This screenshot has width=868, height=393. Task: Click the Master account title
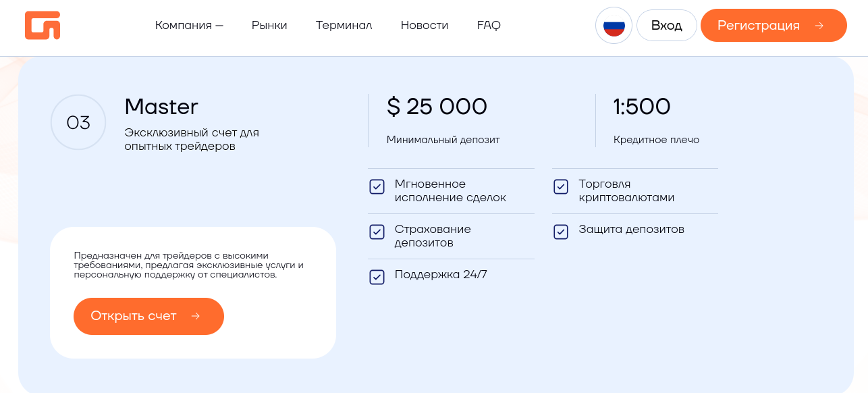tap(161, 107)
